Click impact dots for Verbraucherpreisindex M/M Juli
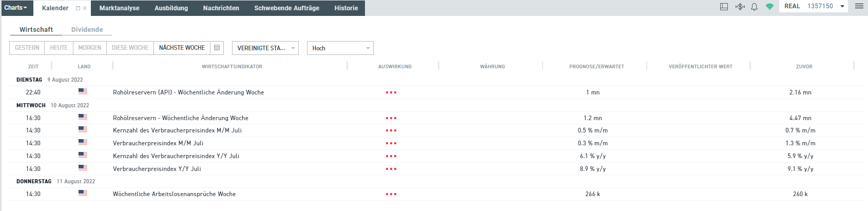 391,143
